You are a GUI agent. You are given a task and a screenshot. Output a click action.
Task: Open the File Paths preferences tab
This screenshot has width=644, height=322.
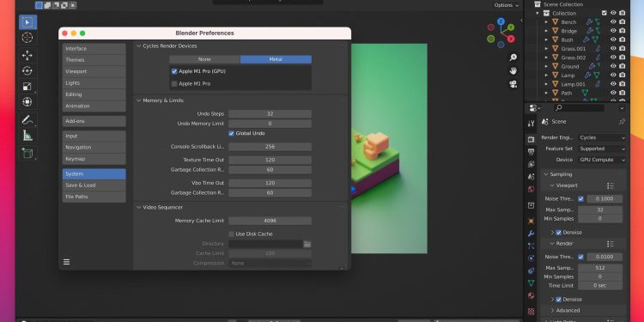pyautogui.click(x=94, y=197)
